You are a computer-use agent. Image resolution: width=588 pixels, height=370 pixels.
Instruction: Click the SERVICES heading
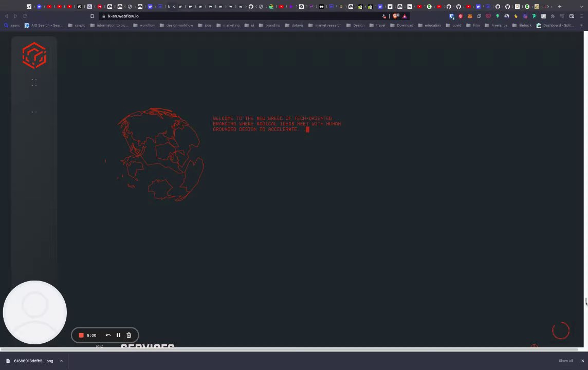(x=148, y=346)
